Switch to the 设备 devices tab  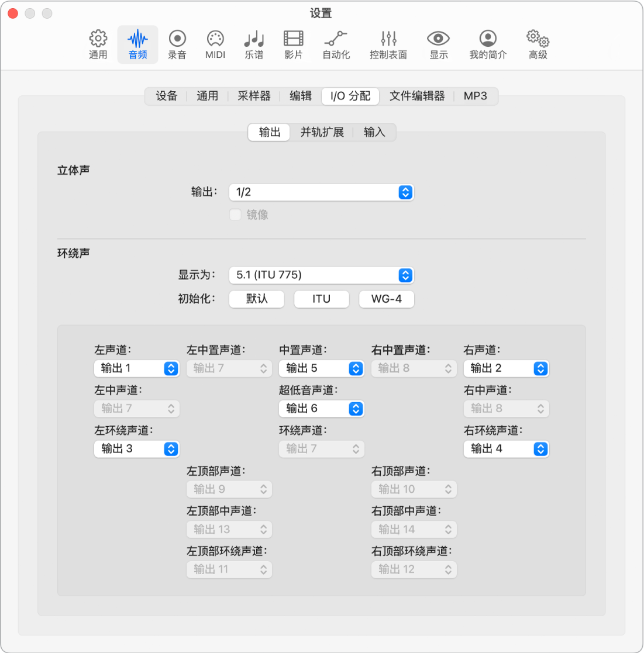point(167,96)
